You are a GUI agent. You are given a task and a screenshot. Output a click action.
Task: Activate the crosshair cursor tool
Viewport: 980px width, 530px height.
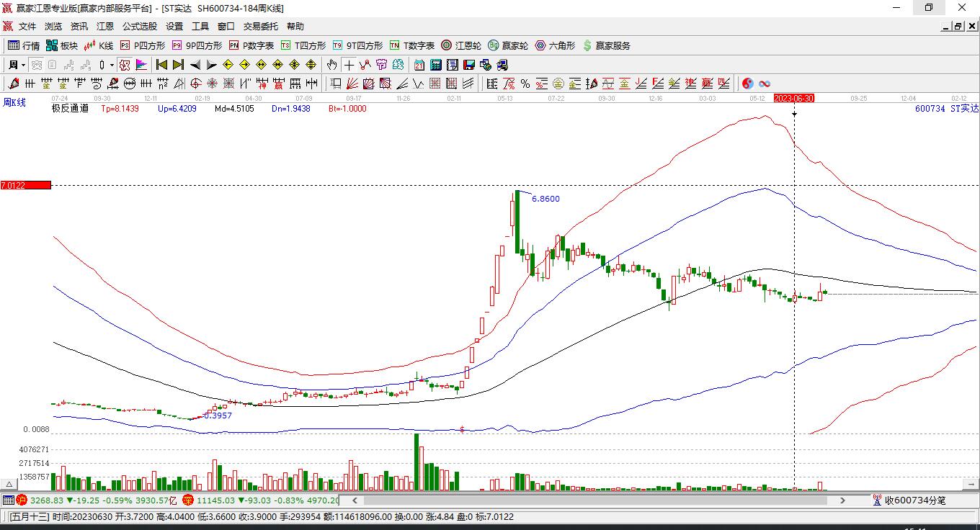pos(349,65)
